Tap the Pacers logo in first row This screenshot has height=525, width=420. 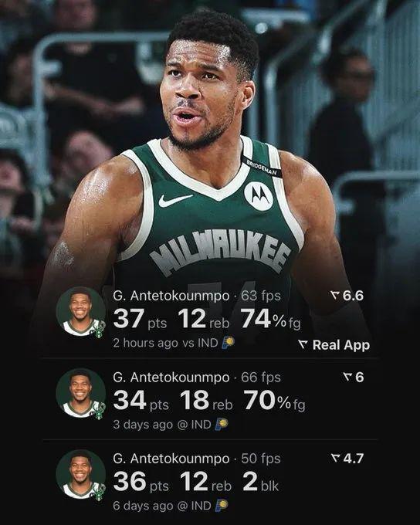tap(228, 343)
